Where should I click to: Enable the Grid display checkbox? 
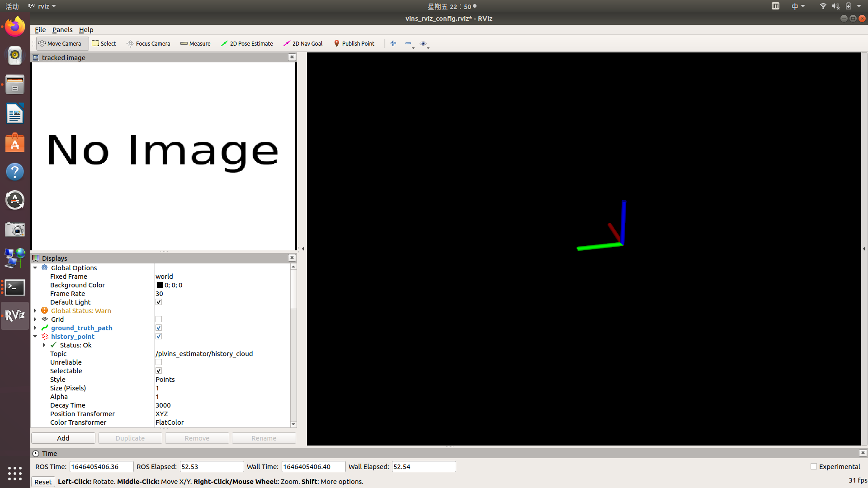coord(159,319)
